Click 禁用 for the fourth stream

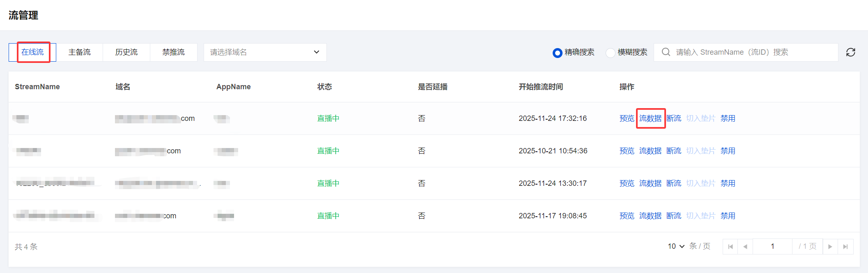[728, 216]
